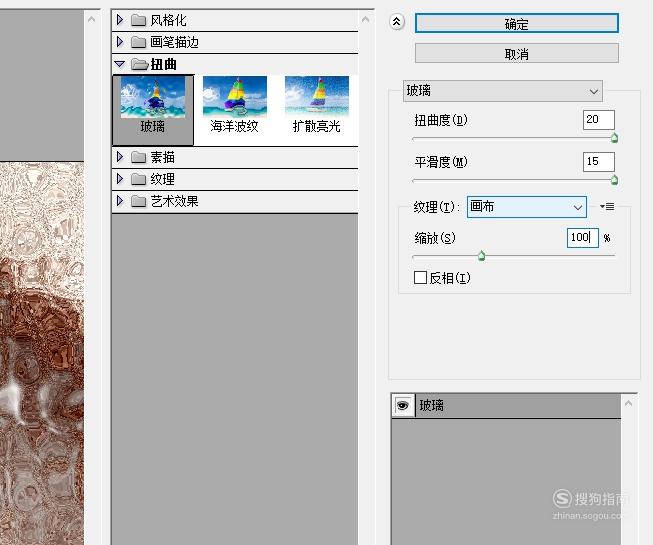Collapse the 扭曲 filter folder
The width and height of the screenshot is (653, 545).
coord(120,64)
